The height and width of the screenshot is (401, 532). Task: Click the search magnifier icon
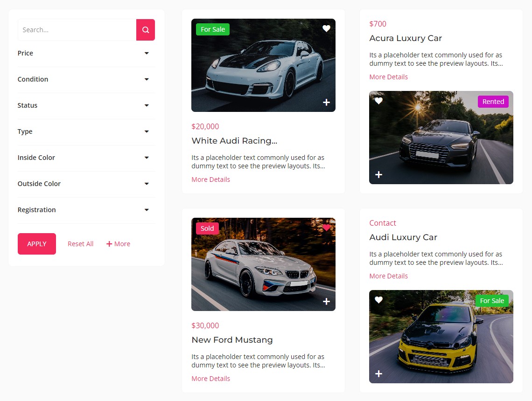pyautogui.click(x=146, y=29)
